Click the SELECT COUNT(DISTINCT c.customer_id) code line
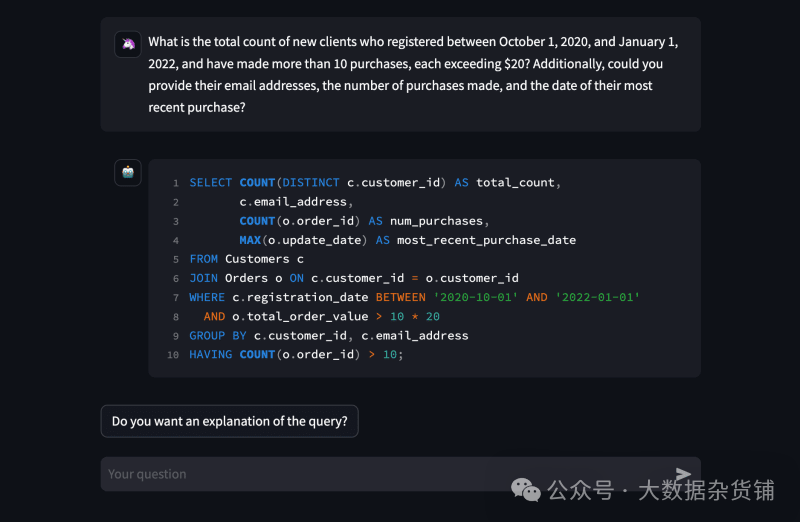This screenshot has width=800, height=522. pos(375,183)
